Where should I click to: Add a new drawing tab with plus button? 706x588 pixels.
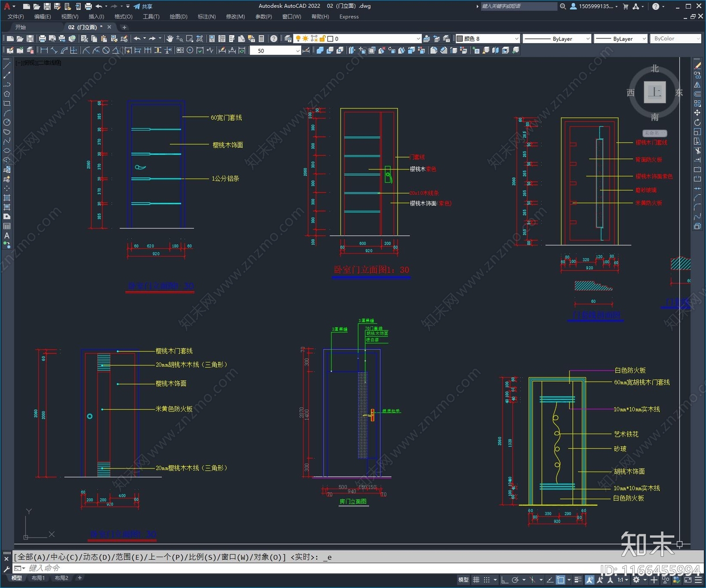pos(124,27)
